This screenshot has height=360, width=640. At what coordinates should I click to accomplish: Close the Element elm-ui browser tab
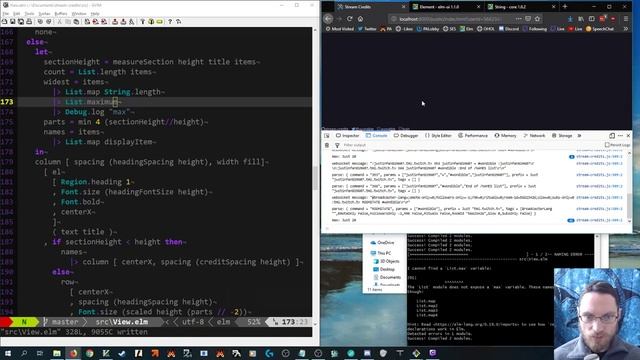pos(478,7)
